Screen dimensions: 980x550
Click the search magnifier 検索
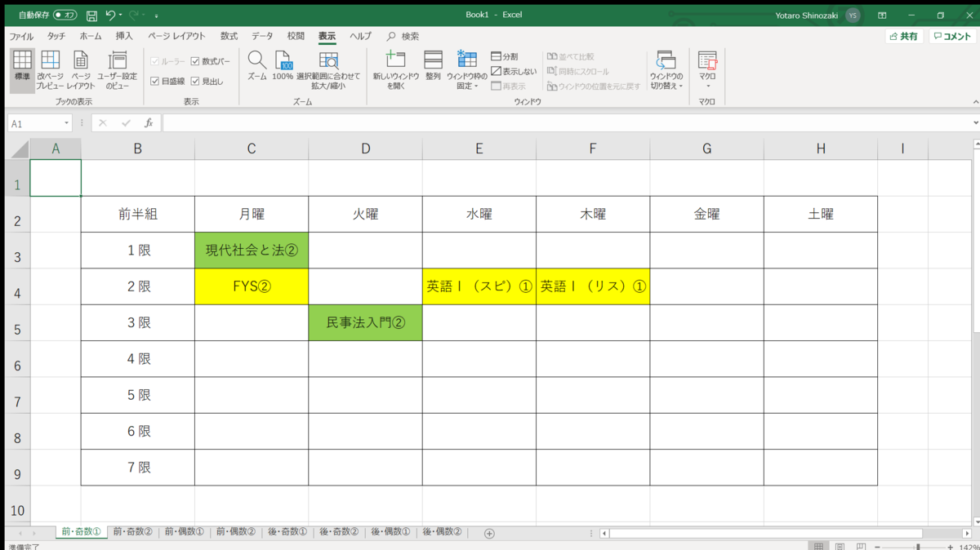[x=391, y=36]
